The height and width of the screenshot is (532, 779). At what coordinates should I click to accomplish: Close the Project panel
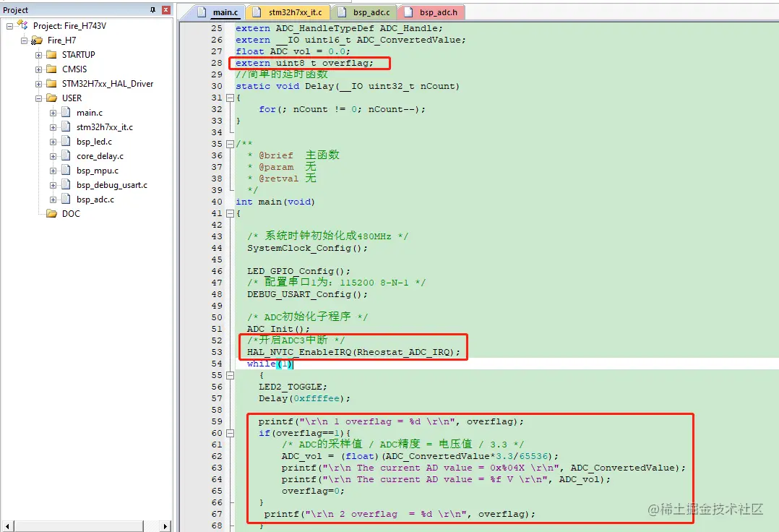coord(166,10)
